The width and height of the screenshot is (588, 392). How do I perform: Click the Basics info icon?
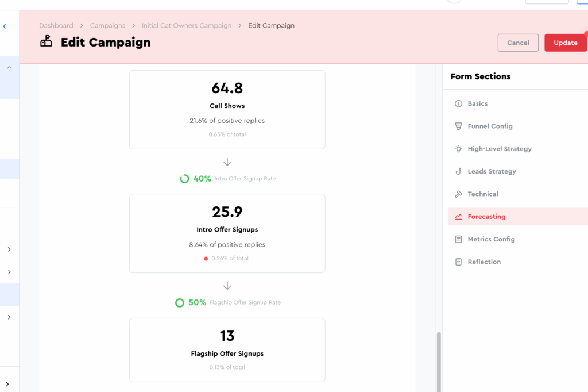coord(458,104)
